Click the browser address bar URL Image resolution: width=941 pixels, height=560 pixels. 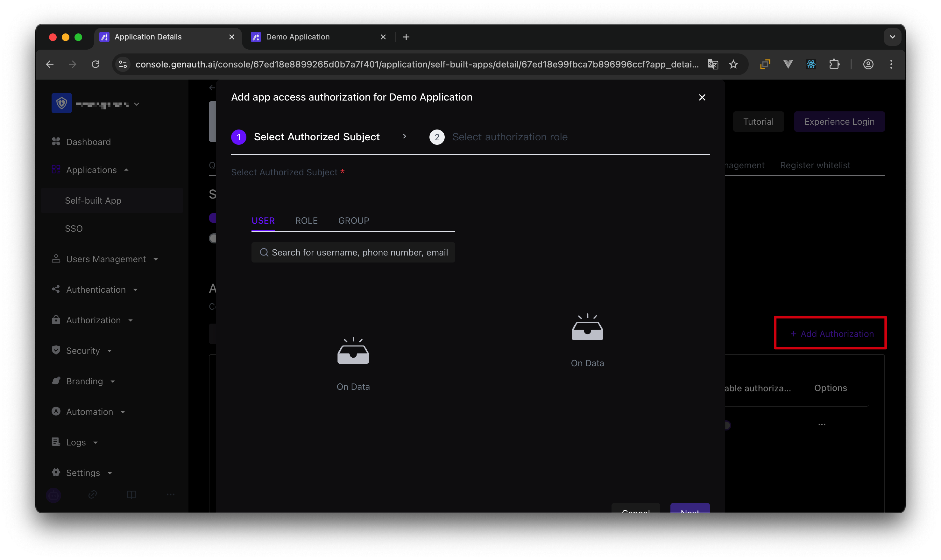[417, 65]
